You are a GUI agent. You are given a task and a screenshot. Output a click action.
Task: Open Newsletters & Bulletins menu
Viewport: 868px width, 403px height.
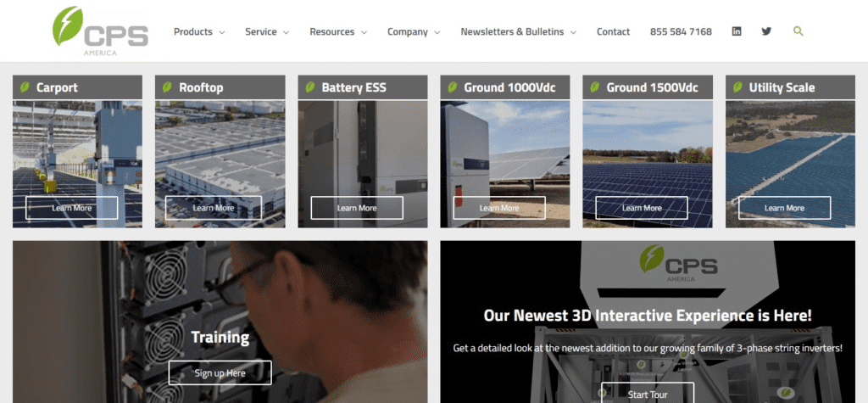point(518,32)
